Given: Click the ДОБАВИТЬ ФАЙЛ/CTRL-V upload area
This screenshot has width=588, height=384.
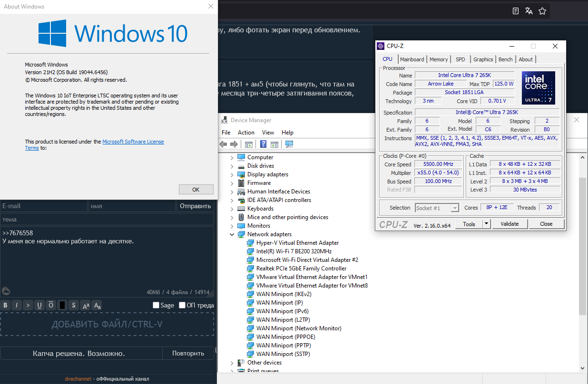Looking at the screenshot, I should (107, 324).
